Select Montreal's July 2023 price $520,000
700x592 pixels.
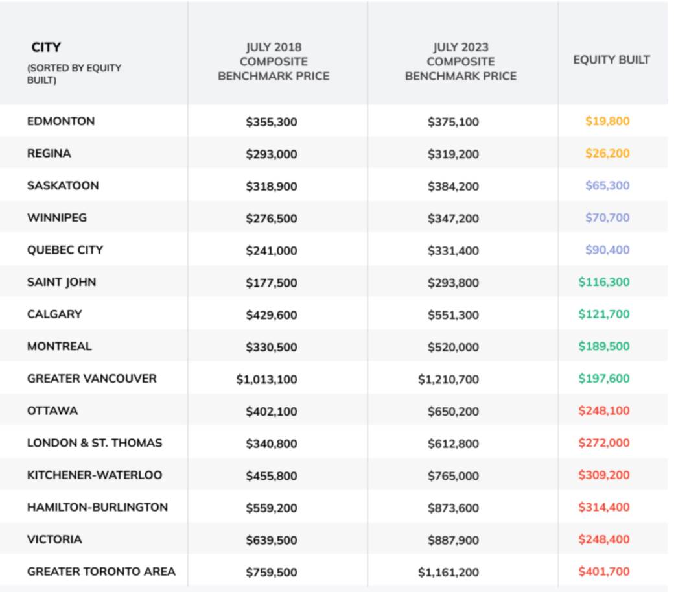[x=453, y=347]
